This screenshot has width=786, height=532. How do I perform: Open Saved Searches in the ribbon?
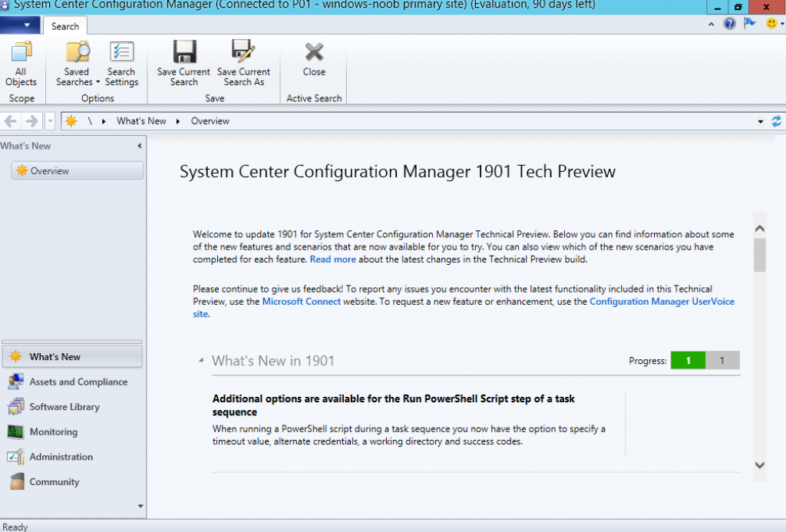(78, 64)
